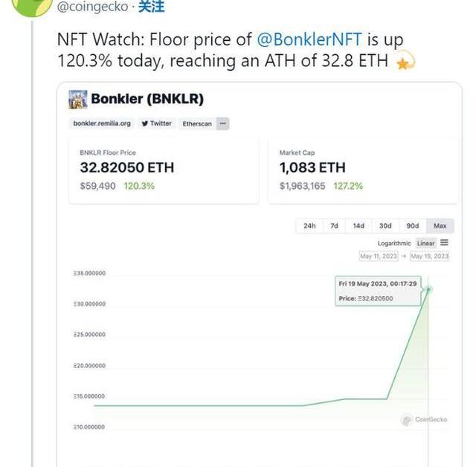Open the chart hamburger menu icon
The image size is (476, 467).
[x=444, y=242]
